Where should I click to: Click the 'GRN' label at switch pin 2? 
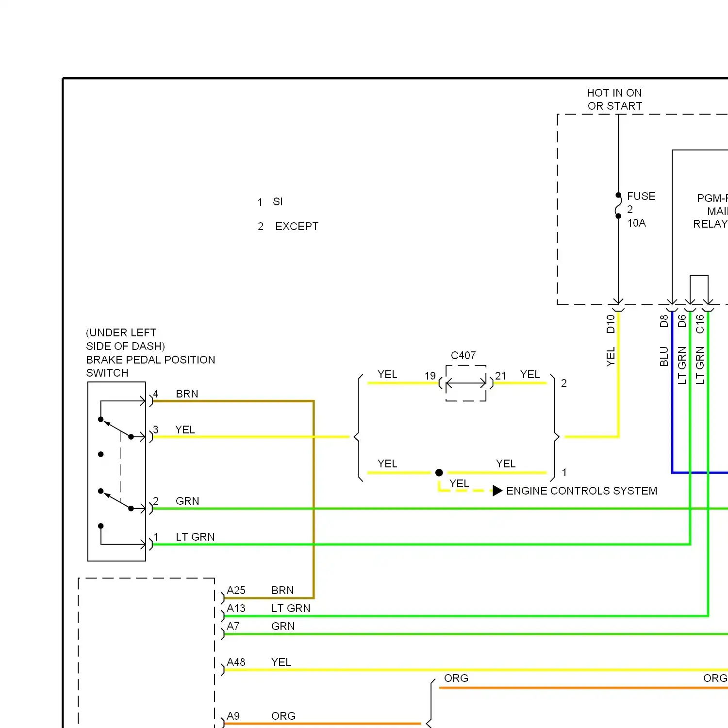[187, 501]
